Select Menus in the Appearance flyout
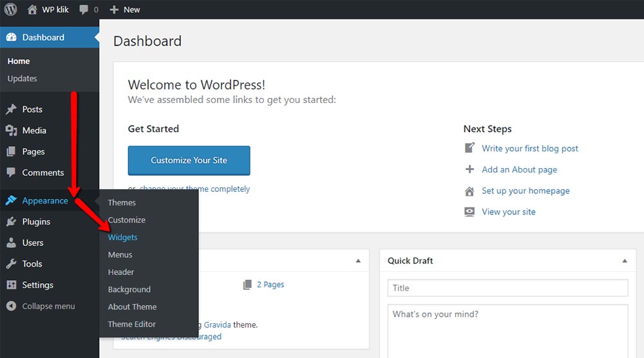Screen dimensions: 644x358 click(x=120, y=254)
